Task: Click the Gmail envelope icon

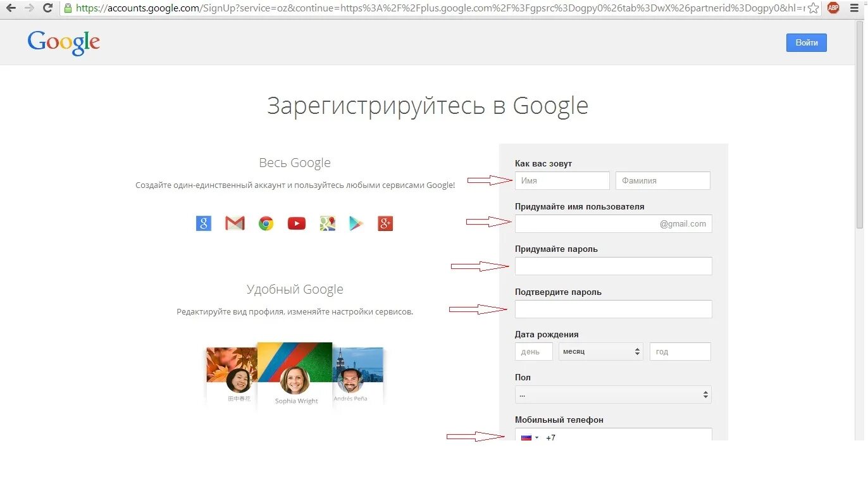Action: (235, 223)
